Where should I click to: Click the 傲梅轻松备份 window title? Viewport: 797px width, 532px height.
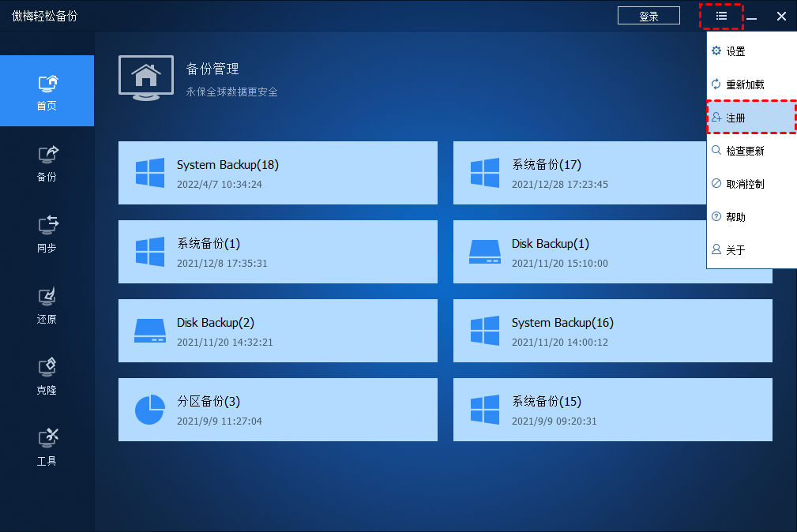point(45,17)
